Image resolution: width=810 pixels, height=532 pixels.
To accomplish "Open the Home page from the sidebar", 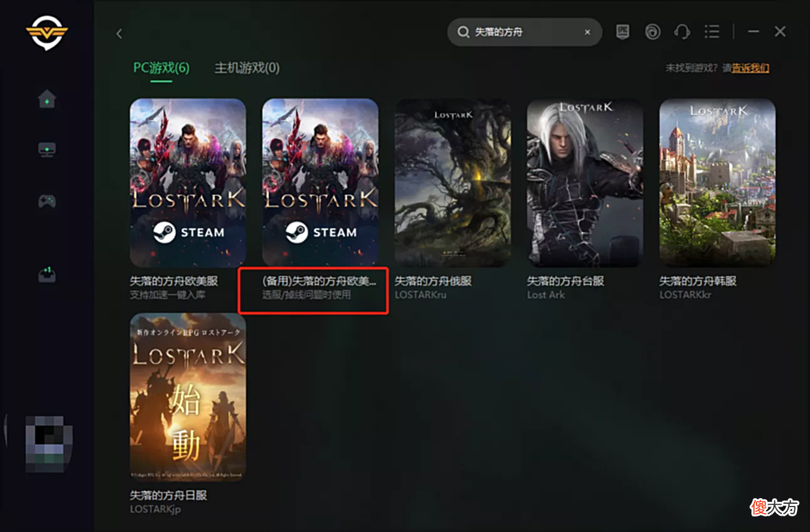I will click(x=47, y=98).
